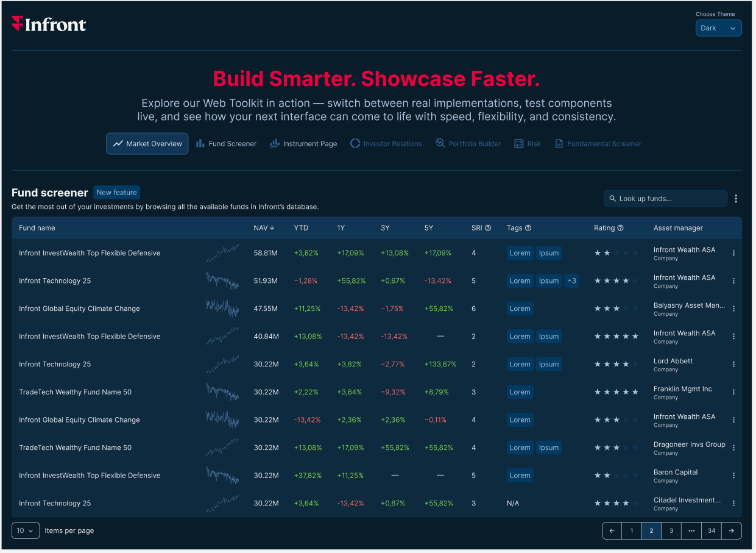
Task: Go to page 3
Action: tap(671, 530)
